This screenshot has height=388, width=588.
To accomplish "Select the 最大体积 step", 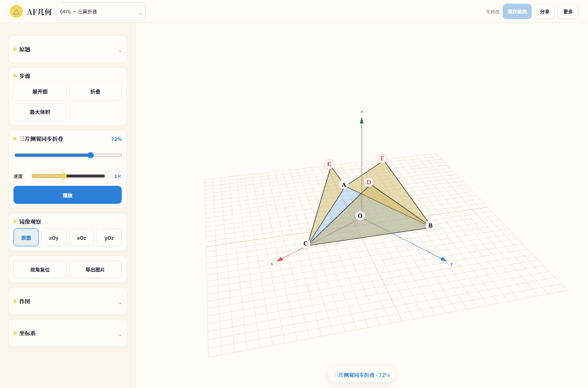I will click(40, 112).
